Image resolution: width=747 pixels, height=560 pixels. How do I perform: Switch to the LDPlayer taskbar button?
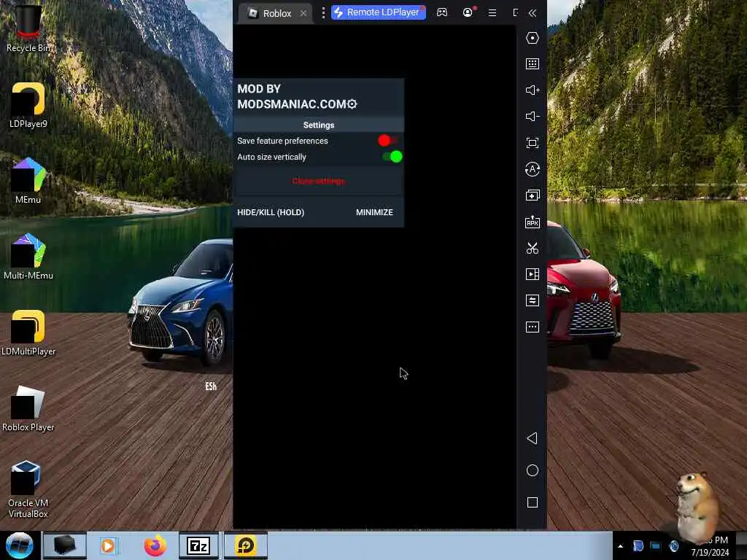pyautogui.click(x=246, y=545)
